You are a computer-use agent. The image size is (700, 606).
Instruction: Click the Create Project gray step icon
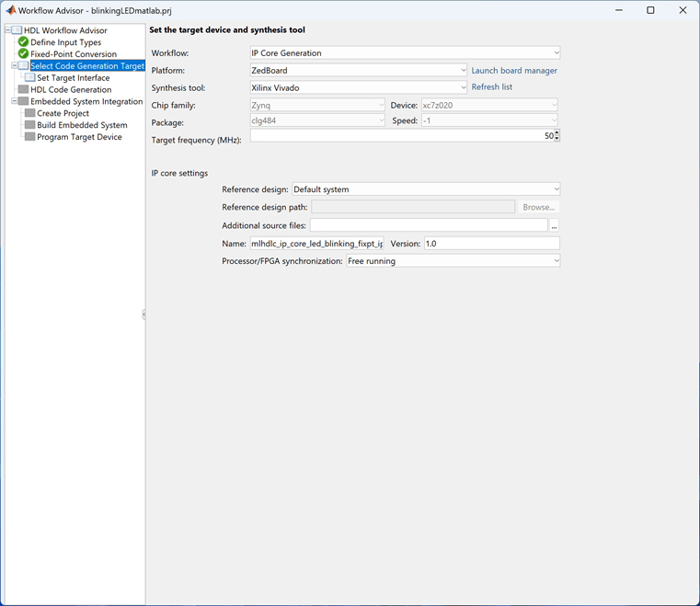click(30, 113)
